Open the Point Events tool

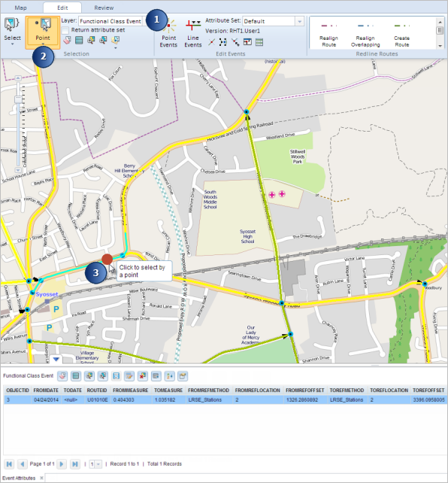168,32
